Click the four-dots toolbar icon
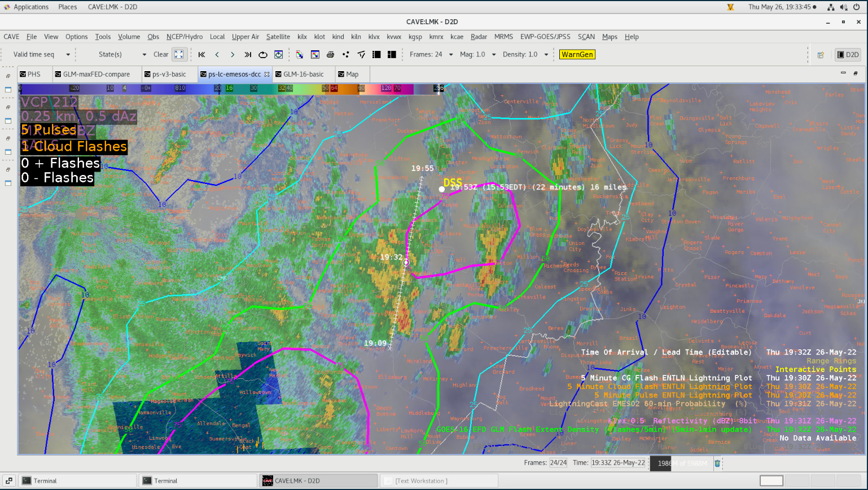Viewport: 868px width, 490px height. point(345,55)
